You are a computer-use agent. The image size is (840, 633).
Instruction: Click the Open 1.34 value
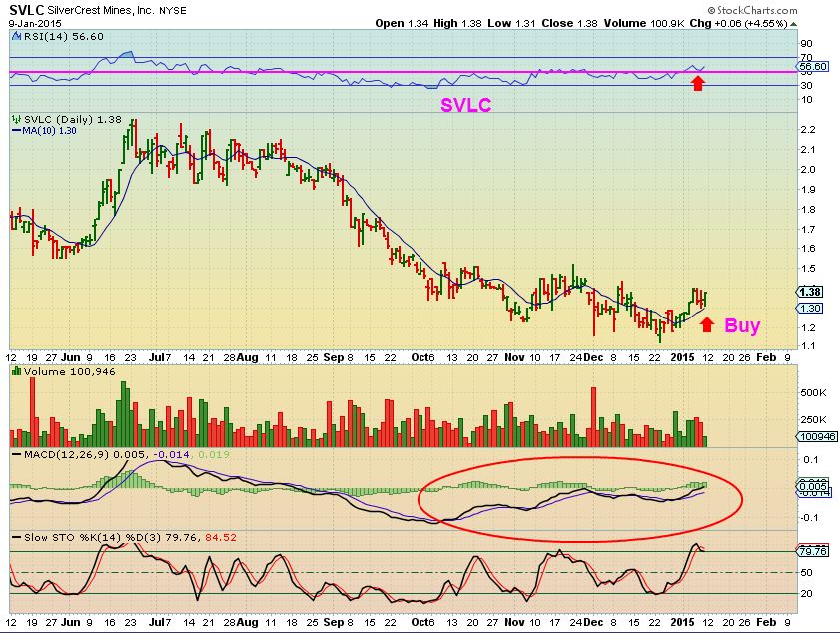tap(402, 23)
